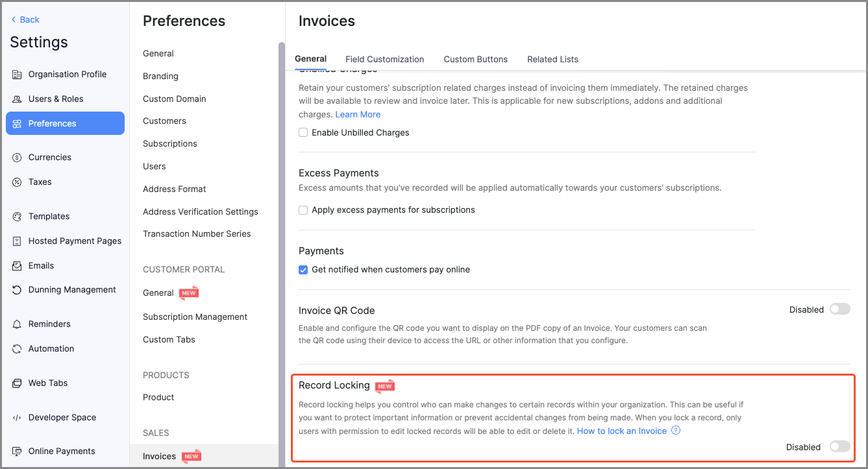The image size is (868, 469).
Task: Go back using the Back link
Action: click(25, 19)
